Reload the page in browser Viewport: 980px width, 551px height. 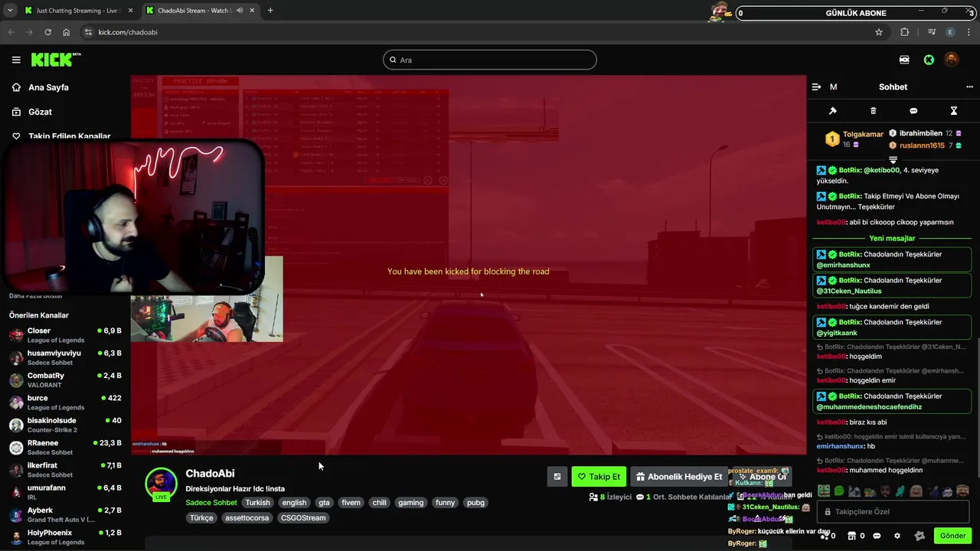point(47,32)
